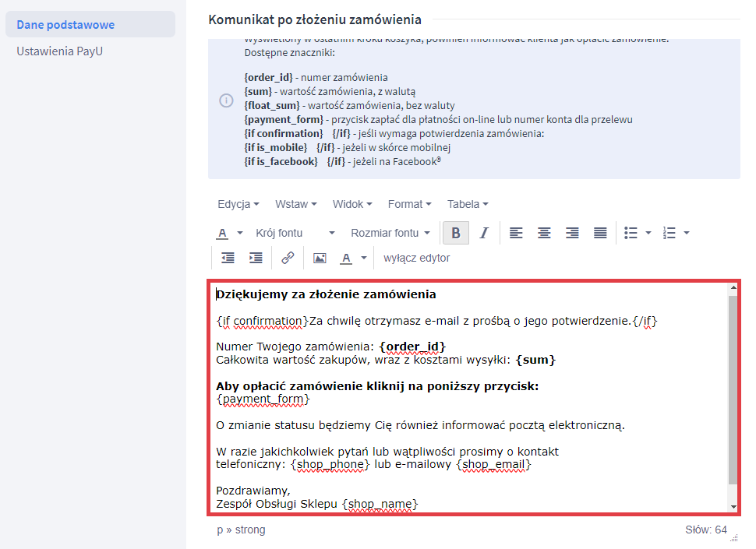The image size is (756, 549).
Task: Increase indent of the paragraph
Action: [256, 258]
